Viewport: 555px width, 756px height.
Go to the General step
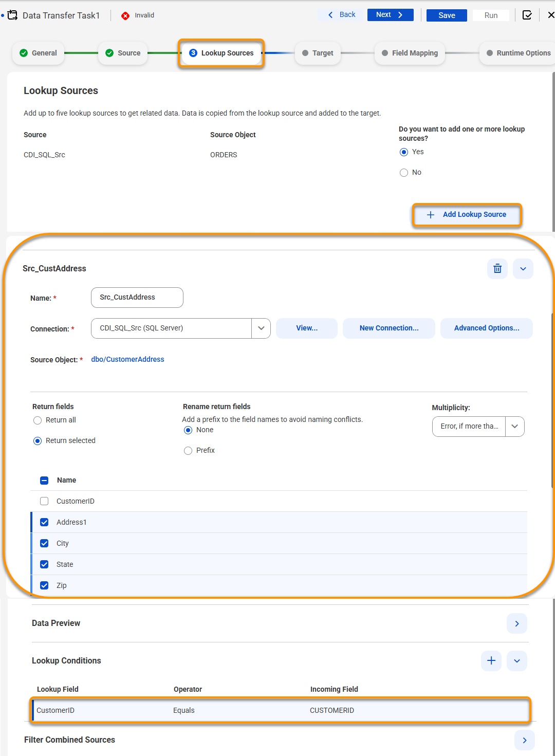[x=38, y=53]
